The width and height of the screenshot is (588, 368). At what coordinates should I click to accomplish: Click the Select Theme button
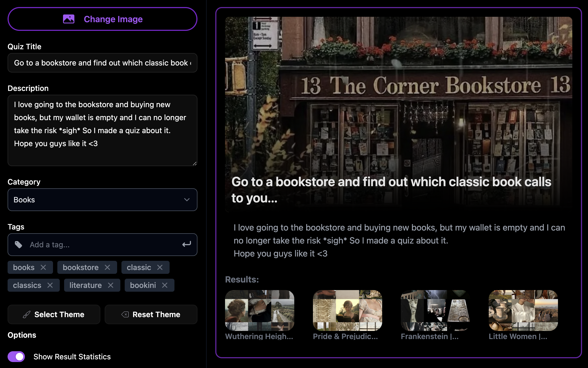point(54,314)
